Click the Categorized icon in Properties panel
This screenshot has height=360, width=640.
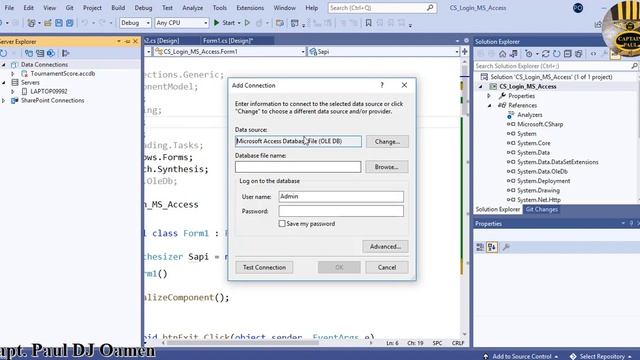coord(480,247)
